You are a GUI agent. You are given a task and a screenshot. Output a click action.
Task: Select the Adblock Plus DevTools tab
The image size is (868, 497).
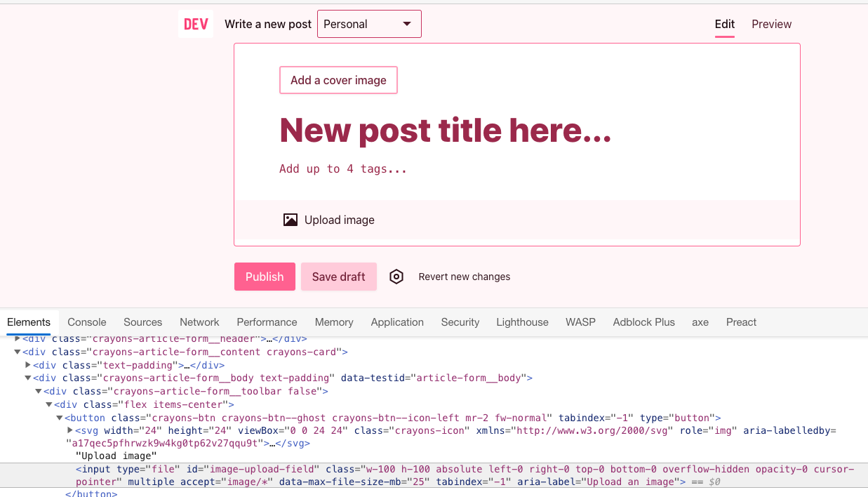pyautogui.click(x=643, y=322)
